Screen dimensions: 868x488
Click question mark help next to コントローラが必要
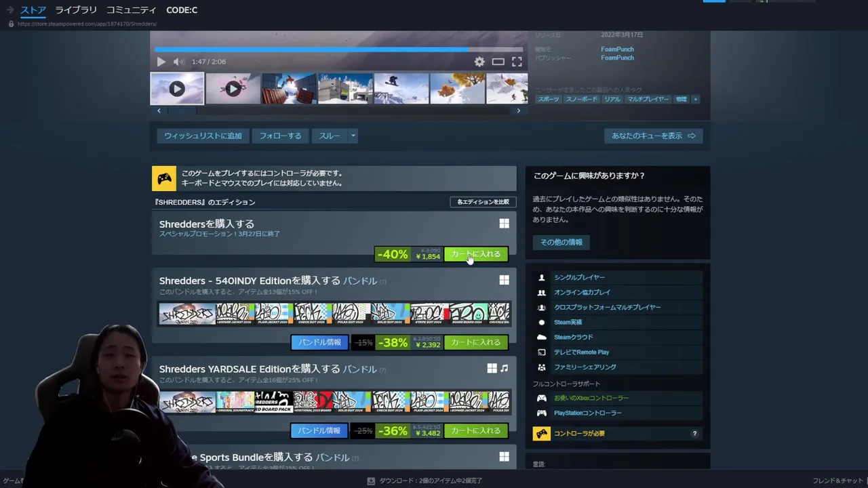pyautogui.click(x=694, y=434)
